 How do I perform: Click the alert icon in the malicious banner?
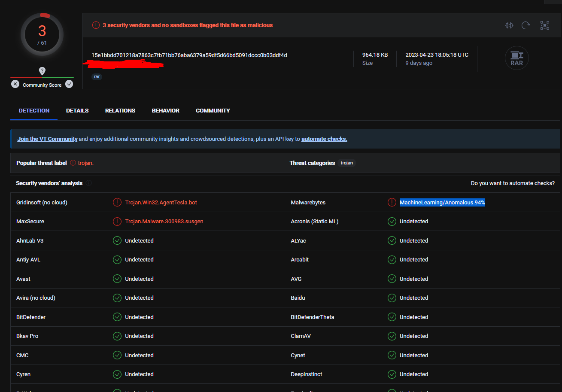(x=96, y=25)
